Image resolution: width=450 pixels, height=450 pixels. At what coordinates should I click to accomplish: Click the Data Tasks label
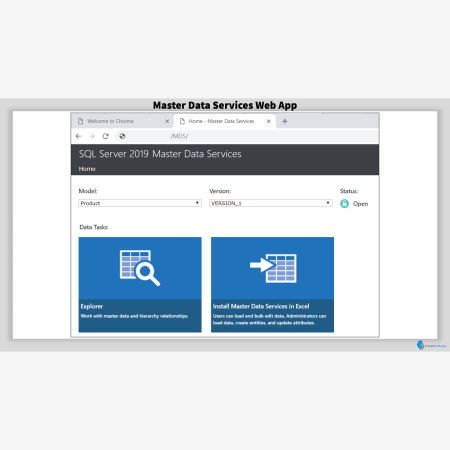(x=94, y=227)
